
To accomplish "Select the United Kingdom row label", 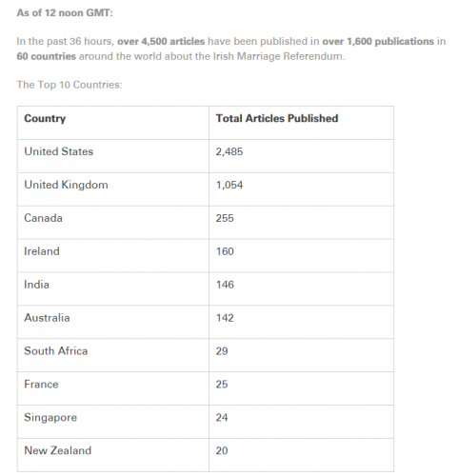I will [x=66, y=185].
